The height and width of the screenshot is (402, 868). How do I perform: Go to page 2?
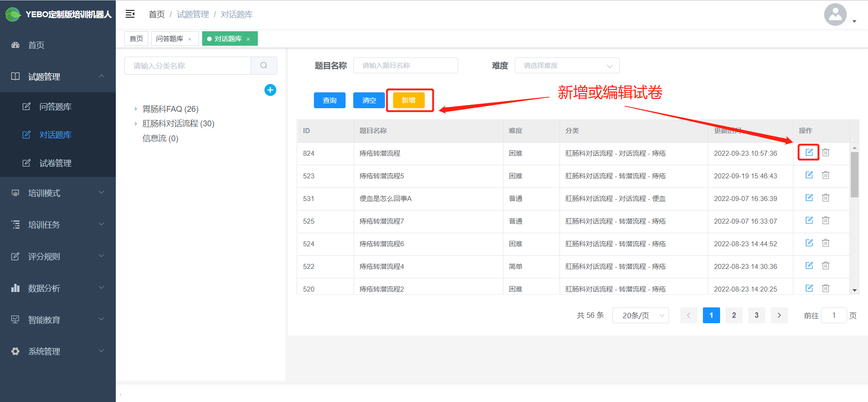734,315
